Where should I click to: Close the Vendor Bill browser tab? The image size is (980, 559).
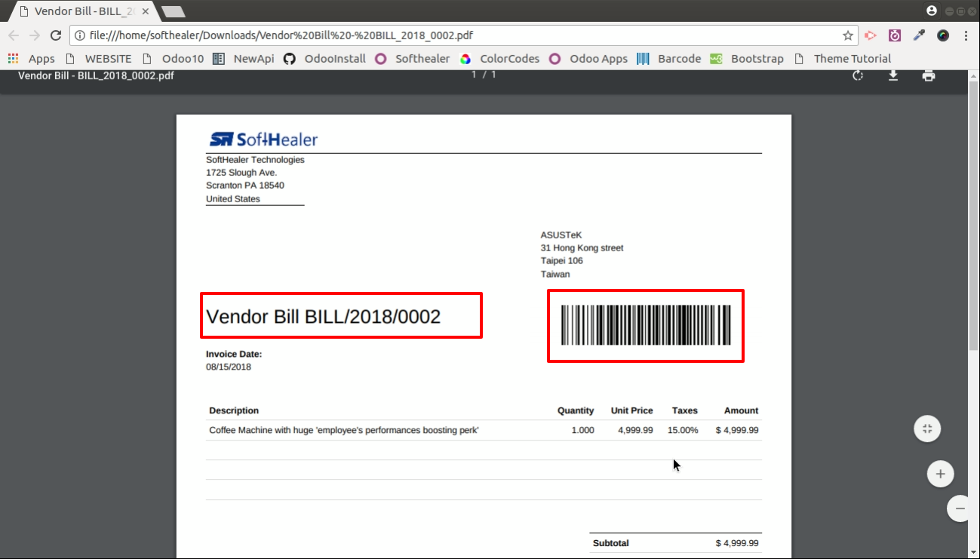tap(145, 11)
